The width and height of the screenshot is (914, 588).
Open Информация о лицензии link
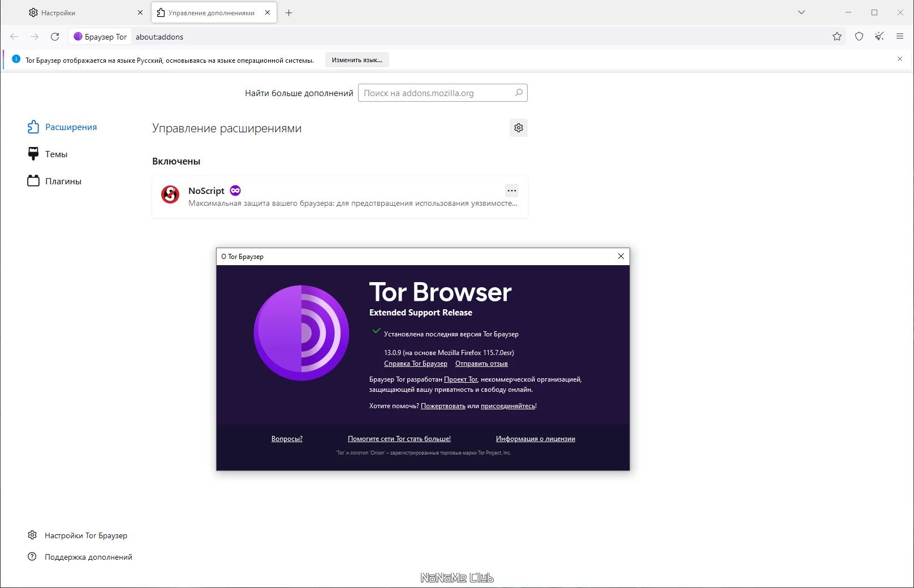[536, 439]
